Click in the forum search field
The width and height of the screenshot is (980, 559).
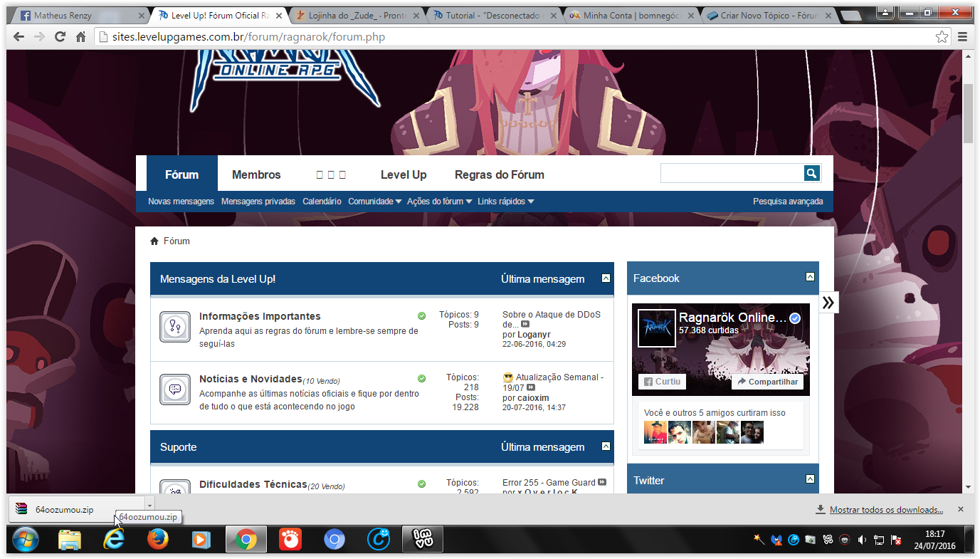(732, 173)
